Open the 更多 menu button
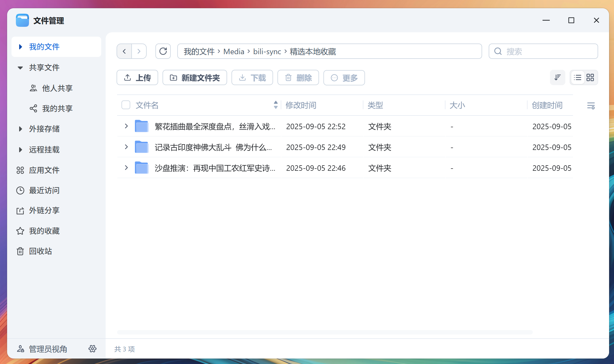Viewport: 614px width, 364px height. coord(344,78)
